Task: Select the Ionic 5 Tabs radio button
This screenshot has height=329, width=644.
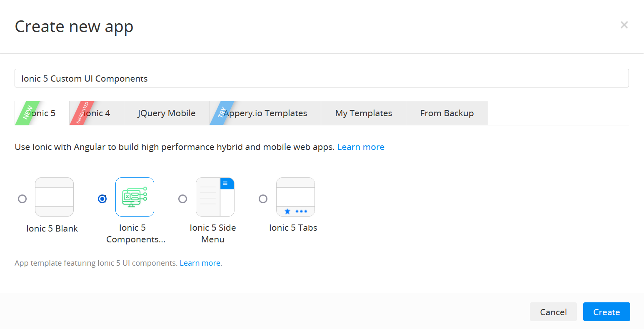Action: coord(263,199)
